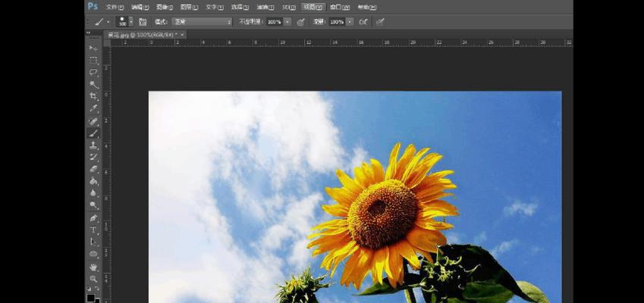The height and width of the screenshot is (303, 644).
Task: Select the Magic Wand tool
Action: click(x=93, y=85)
